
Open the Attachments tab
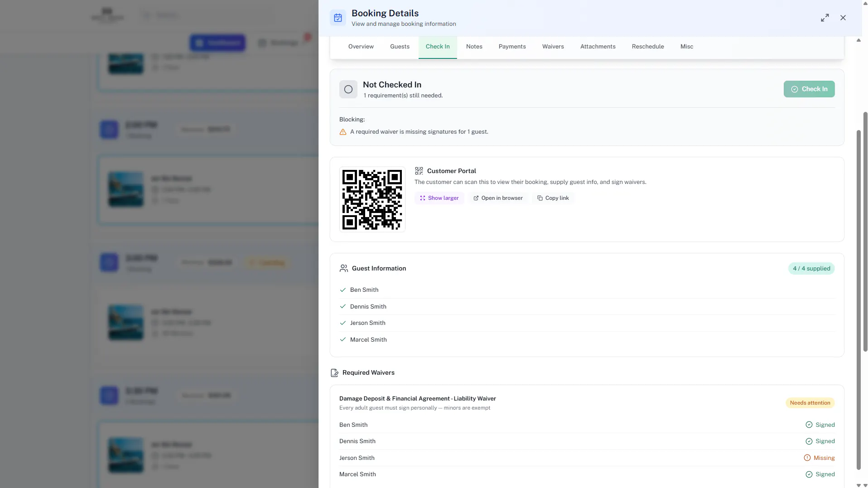(598, 47)
